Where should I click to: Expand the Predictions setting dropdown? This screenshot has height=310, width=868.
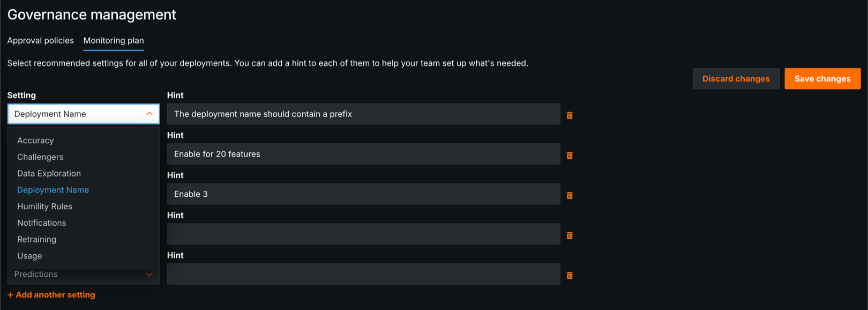[x=149, y=275]
